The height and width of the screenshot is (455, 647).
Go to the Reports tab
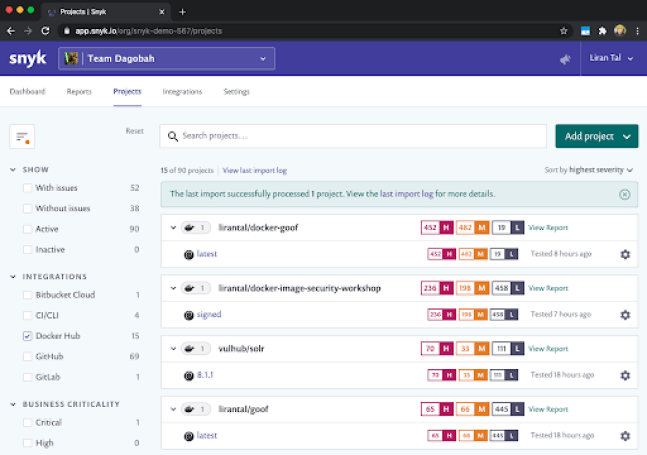click(x=79, y=92)
